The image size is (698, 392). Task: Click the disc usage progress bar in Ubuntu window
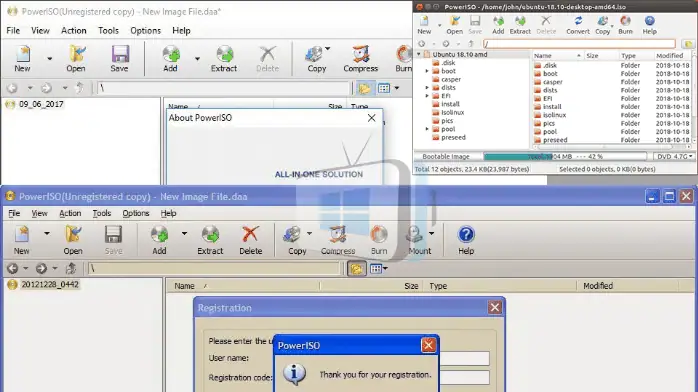coord(565,157)
